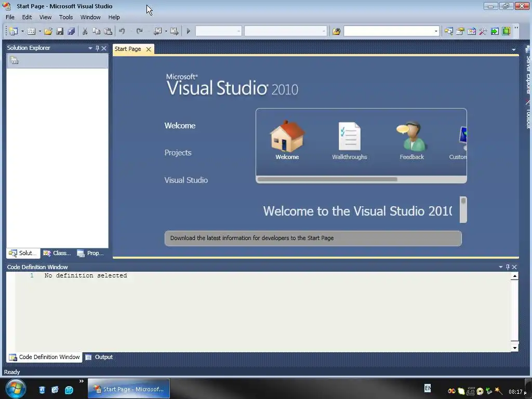
Task: Open Solution Explorer window position dropdown
Action: (x=90, y=48)
